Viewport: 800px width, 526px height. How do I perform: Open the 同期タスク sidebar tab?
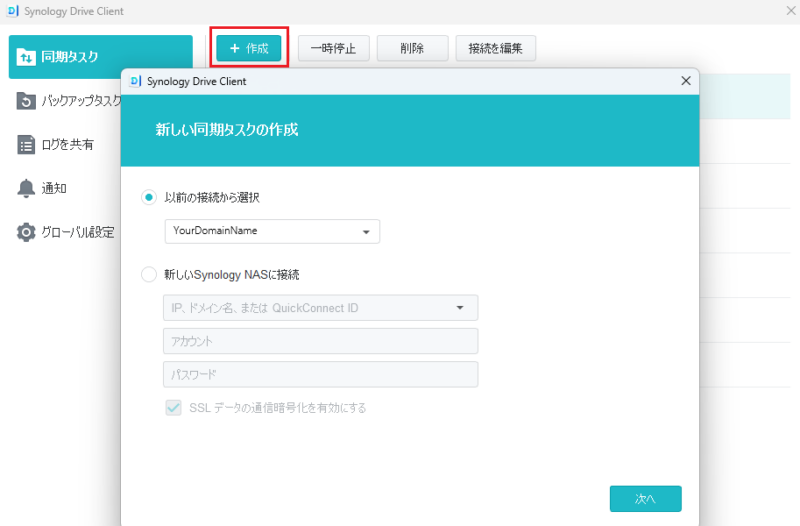[x=101, y=57]
